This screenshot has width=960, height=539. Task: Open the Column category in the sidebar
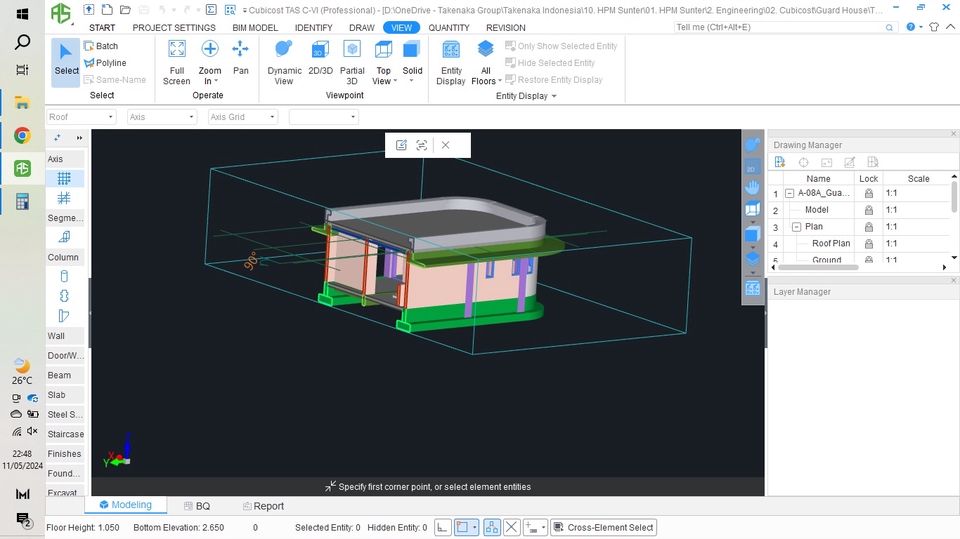(x=63, y=257)
